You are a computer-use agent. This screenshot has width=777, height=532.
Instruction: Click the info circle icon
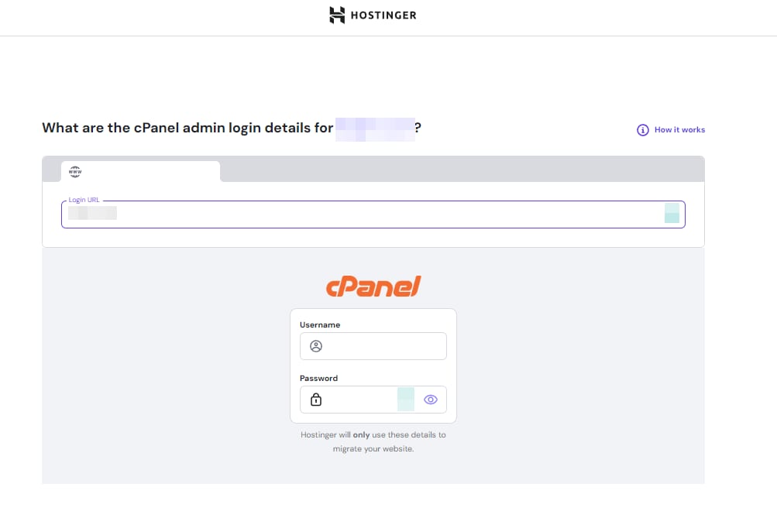point(642,130)
